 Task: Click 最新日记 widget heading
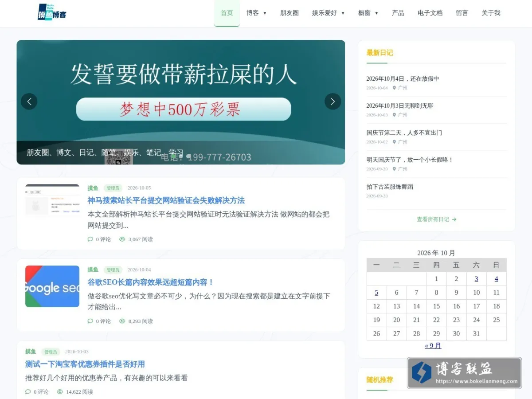point(379,53)
